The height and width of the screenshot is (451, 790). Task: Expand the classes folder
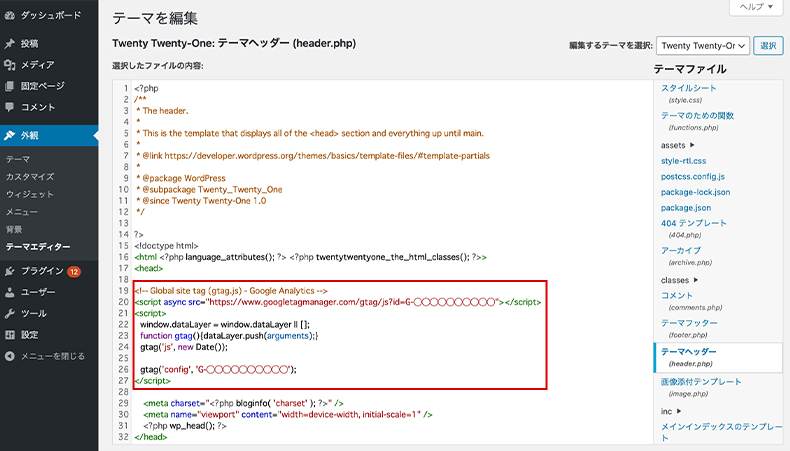click(x=679, y=280)
